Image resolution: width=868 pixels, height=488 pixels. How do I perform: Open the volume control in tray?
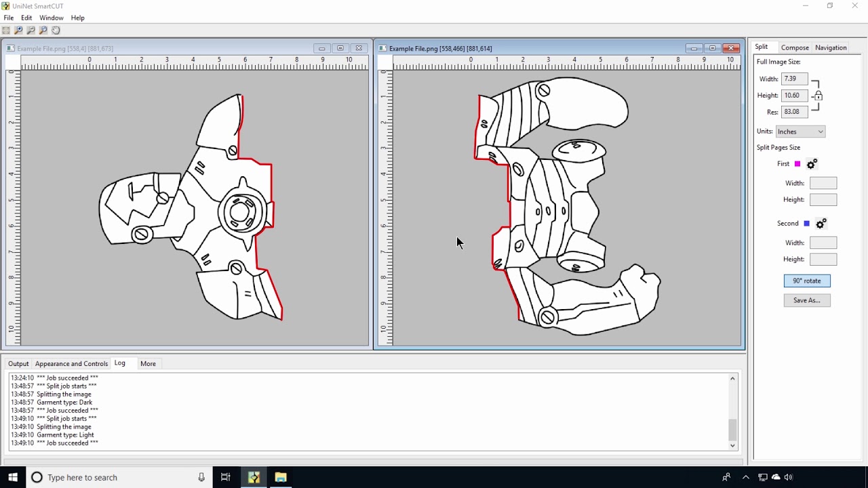point(788,477)
